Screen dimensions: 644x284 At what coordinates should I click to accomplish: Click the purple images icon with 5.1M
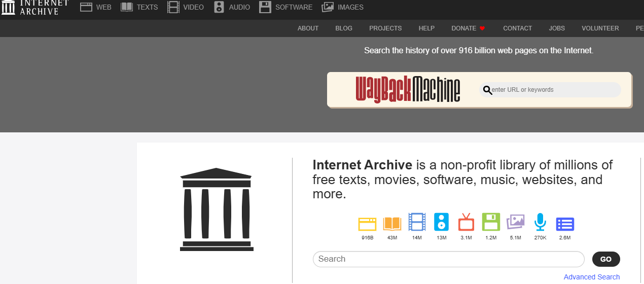[515, 223]
